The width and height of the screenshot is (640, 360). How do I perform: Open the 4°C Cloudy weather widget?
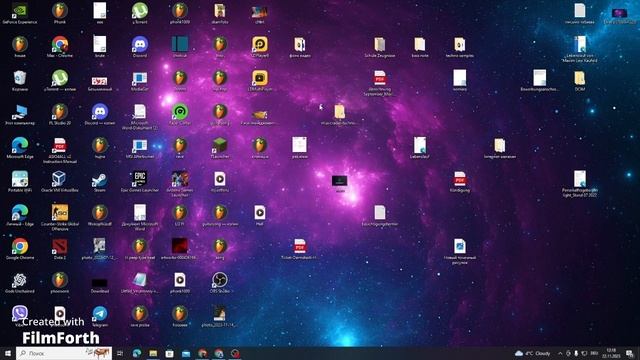pyautogui.click(x=533, y=353)
